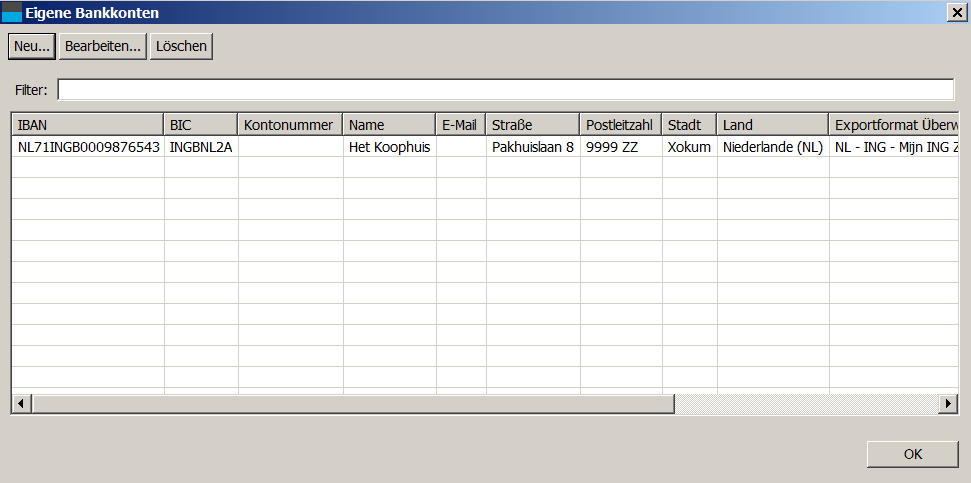The width and height of the screenshot is (971, 483).
Task: Sort by the BIC column header
Action: (201, 125)
